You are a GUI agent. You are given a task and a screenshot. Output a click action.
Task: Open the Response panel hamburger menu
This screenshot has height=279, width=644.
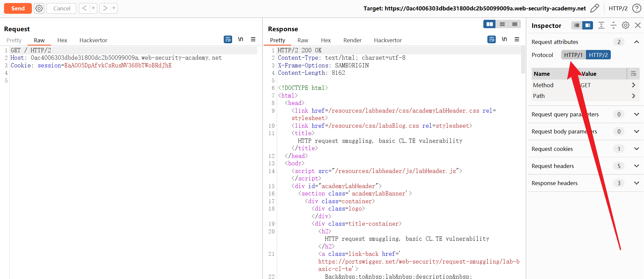pyautogui.click(x=517, y=40)
